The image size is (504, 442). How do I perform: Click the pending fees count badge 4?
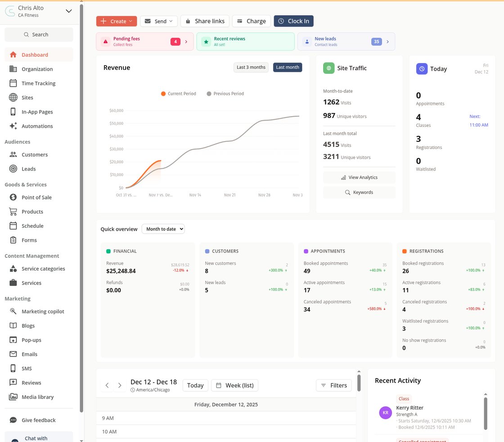(175, 41)
